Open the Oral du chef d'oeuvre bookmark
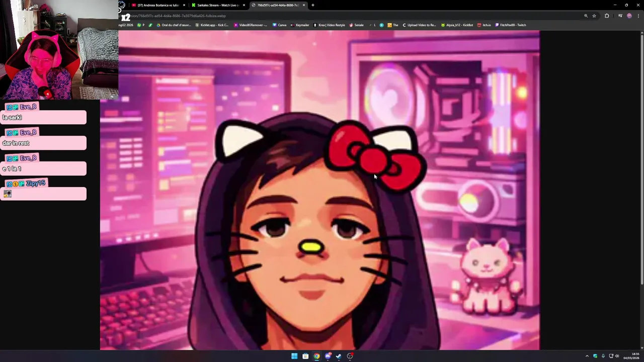 (174, 25)
